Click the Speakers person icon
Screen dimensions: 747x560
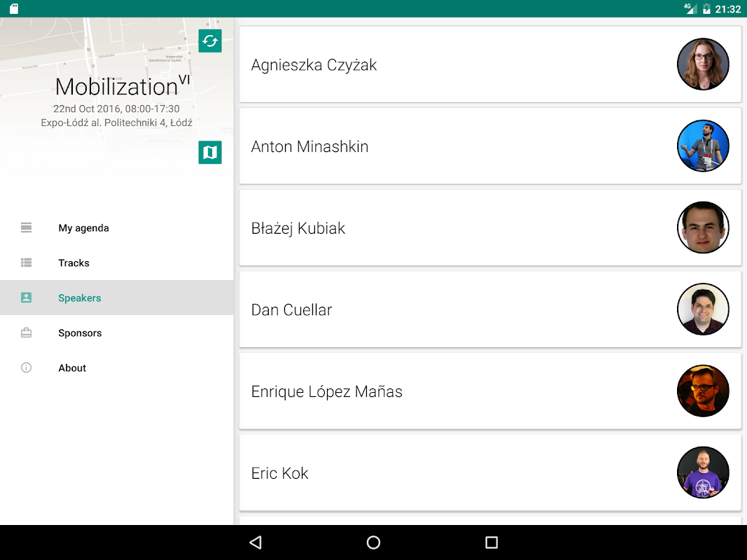click(27, 297)
